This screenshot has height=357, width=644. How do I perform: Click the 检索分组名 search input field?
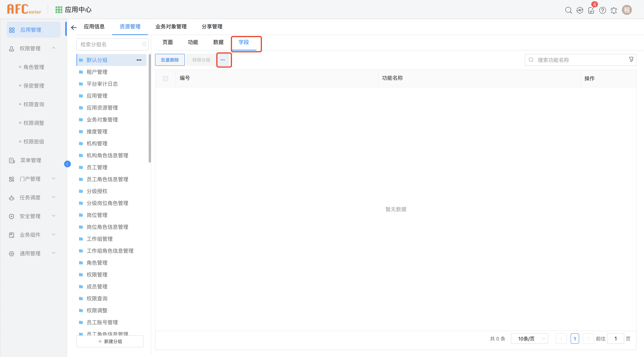[x=110, y=44]
